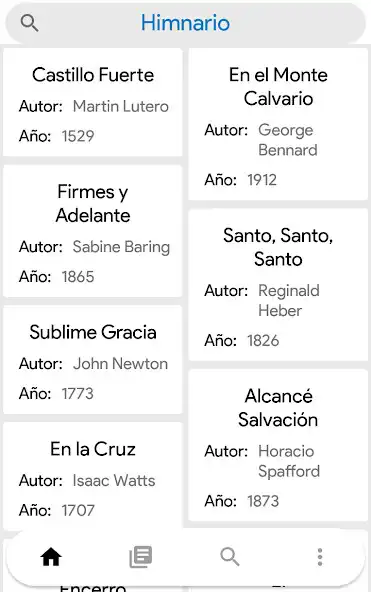
Task: Tap author name Isaac Watts
Action: click(114, 481)
